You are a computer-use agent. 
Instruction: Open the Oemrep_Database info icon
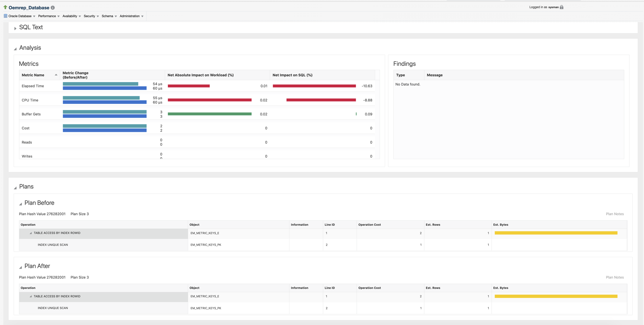pos(53,8)
